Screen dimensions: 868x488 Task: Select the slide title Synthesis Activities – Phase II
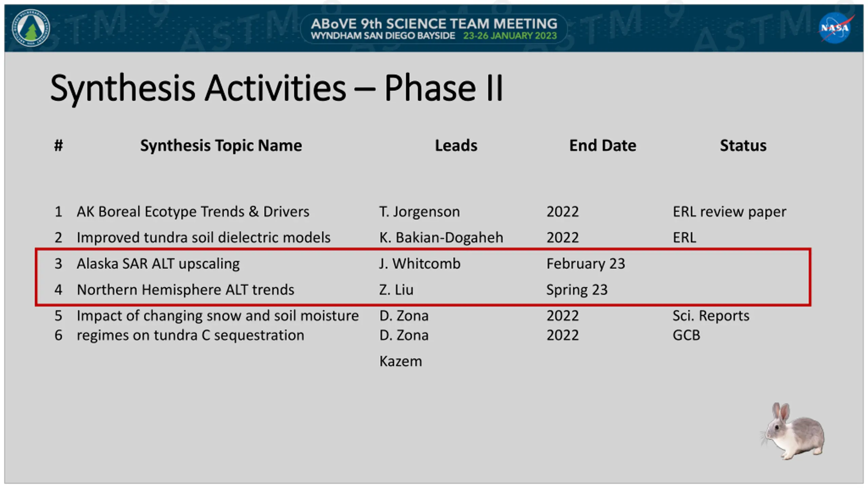tap(276, 88)
